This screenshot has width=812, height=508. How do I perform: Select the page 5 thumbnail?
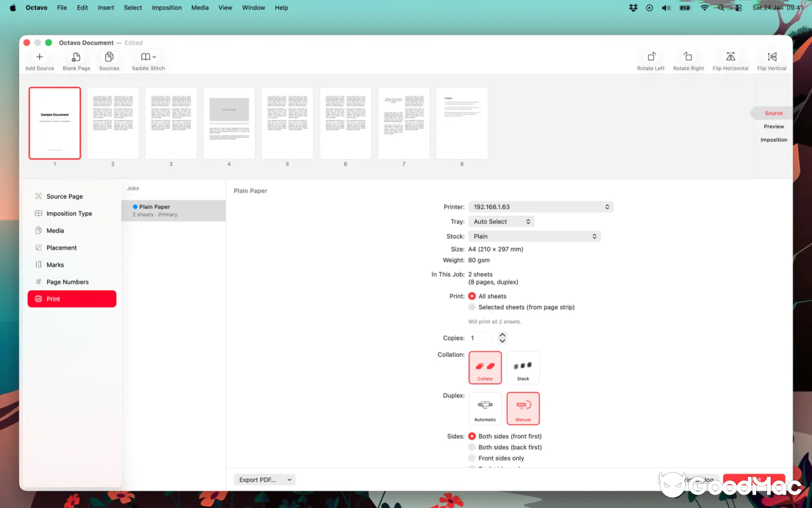click(x=287, y=123)
